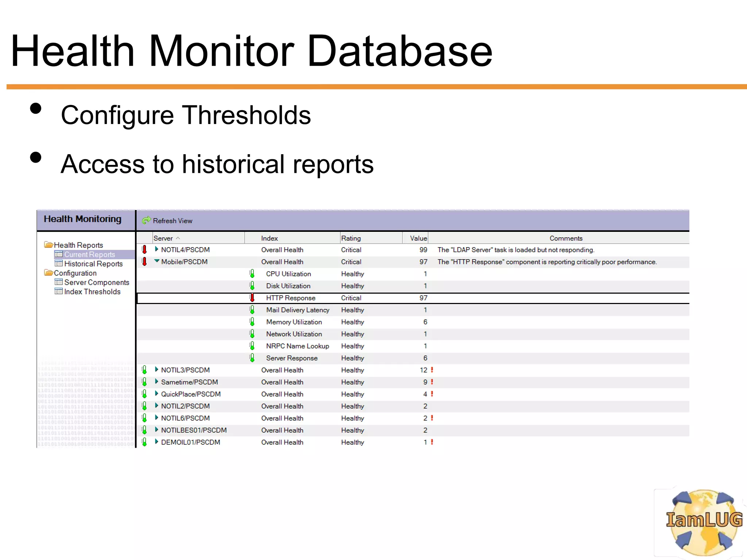Sort by the Rating column header
This screenshot has width=747, height=560.
(371, 238)
